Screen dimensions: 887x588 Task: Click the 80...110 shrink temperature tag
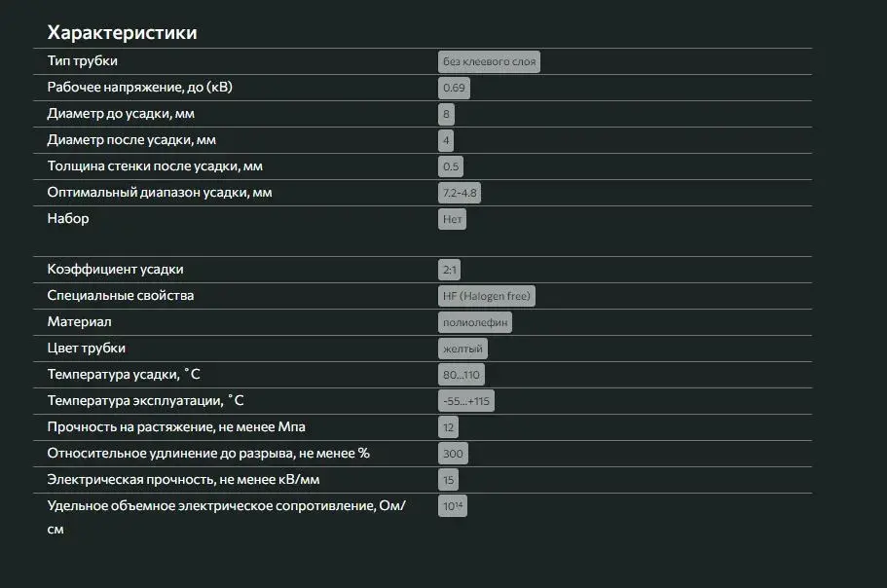point(461,375)
